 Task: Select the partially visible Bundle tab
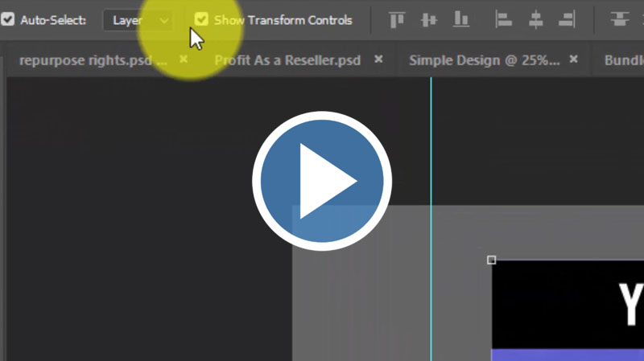[623, 60]
